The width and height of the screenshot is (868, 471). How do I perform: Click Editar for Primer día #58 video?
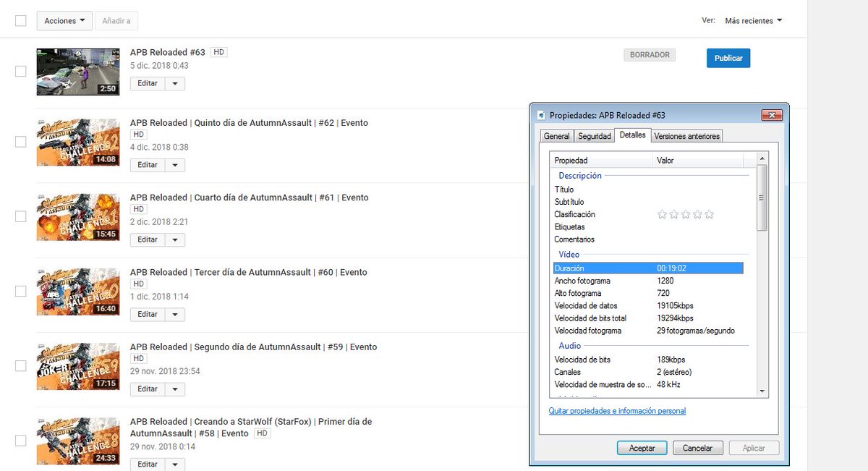148,464
